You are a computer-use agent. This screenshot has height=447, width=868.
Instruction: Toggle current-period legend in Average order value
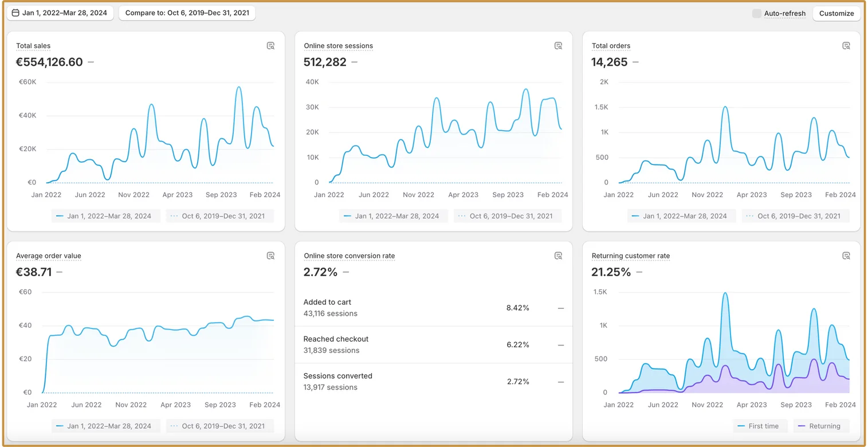pos(105,426)
